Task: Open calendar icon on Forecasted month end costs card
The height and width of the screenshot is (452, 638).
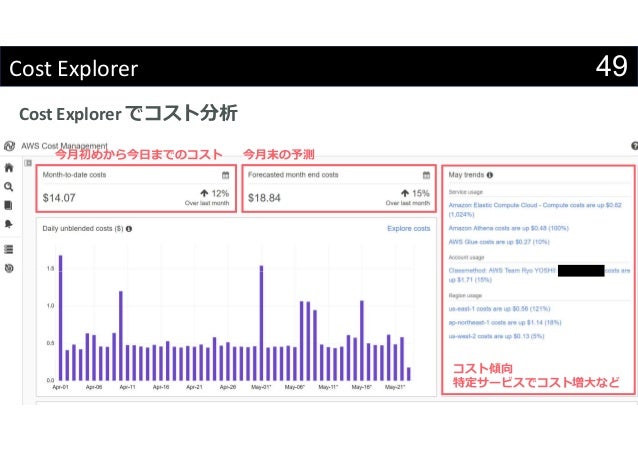Action: (426, 175)
